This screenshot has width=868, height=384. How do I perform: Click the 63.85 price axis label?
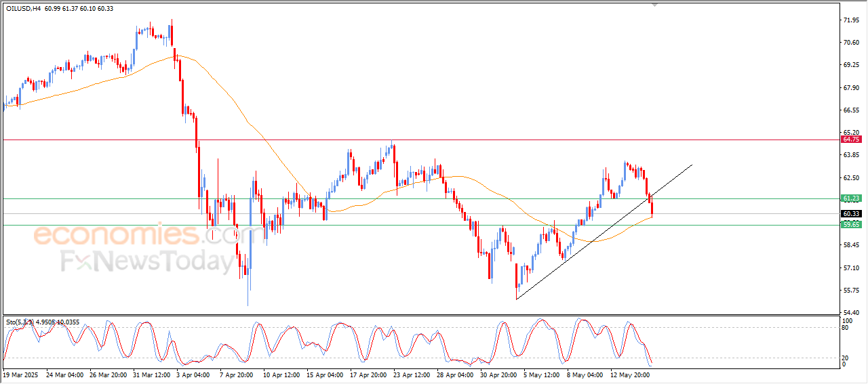(851, 155)
